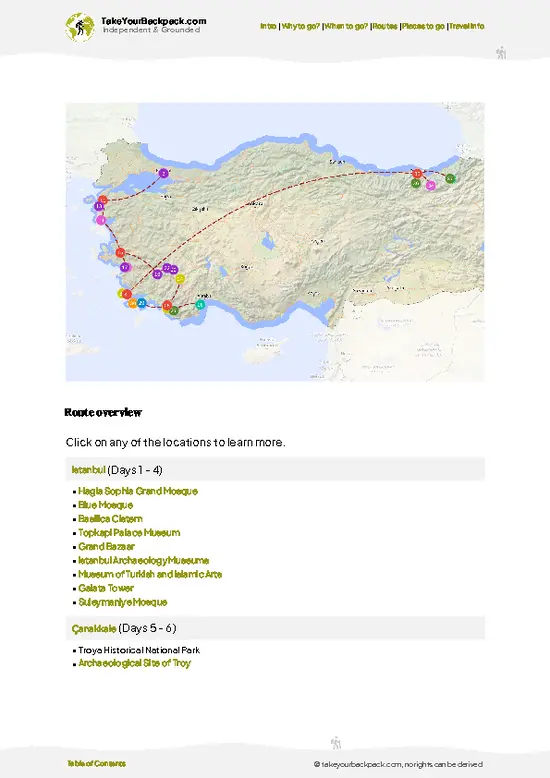Open the 'Why to go?' navigation link
Image resolution: width=550 pixels, height=778 pixels.
click(x=300, y=26)
